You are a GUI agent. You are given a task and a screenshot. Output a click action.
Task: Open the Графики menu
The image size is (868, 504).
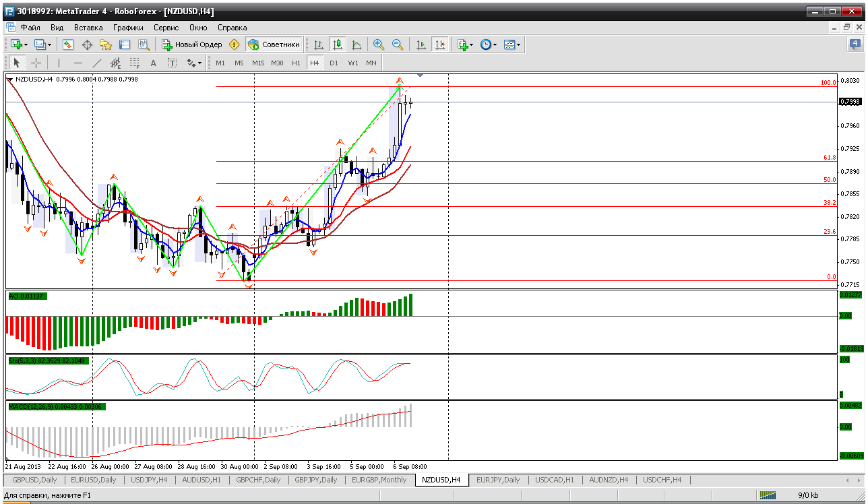128,28
